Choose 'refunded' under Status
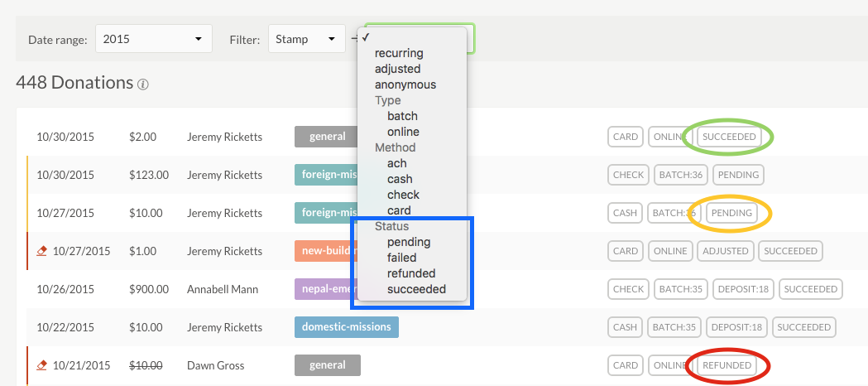The height and width of the screenshot is (386, 868). (411, 273)
